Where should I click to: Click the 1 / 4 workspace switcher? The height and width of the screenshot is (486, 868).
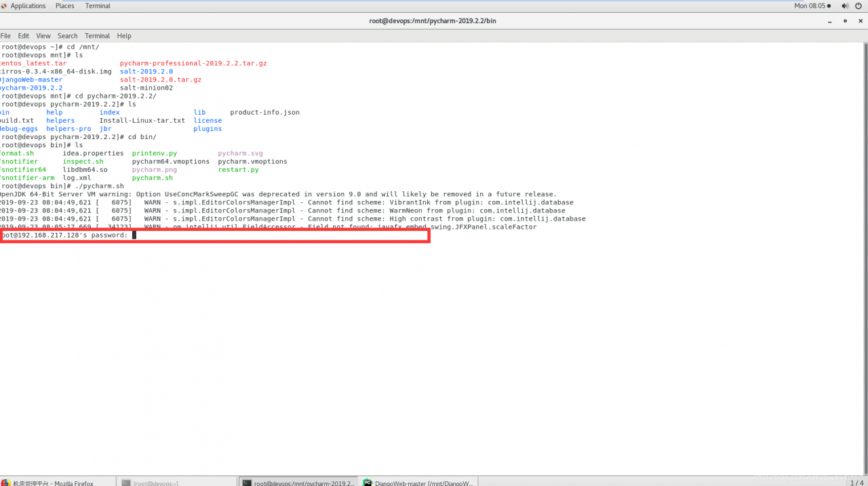coord(856,483)
